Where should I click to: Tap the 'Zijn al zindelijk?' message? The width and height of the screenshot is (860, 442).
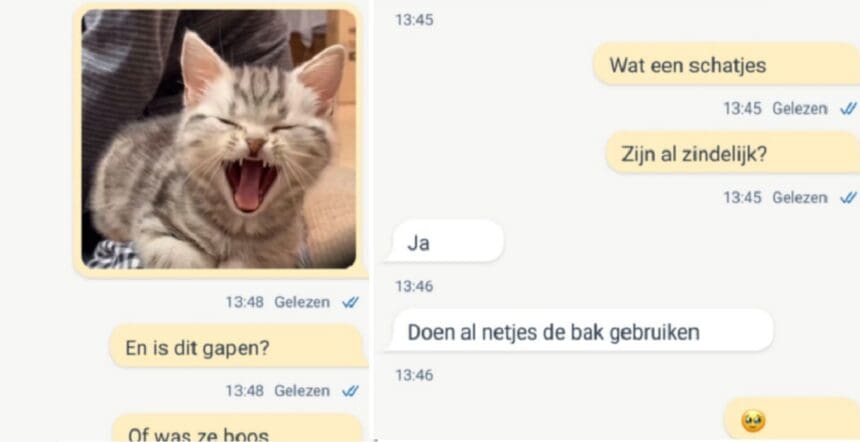pos(733,152)
